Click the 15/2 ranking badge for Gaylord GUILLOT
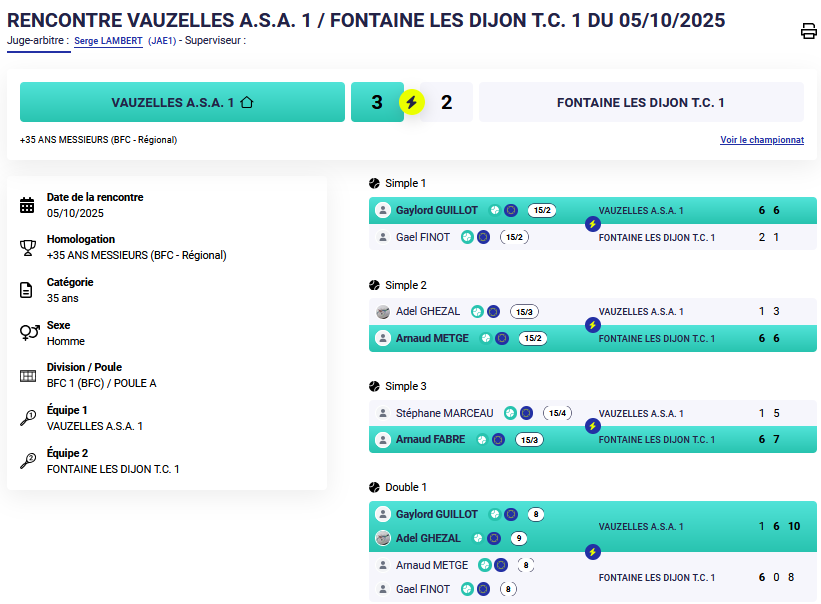This screenshot has width=821, height=604. [x=542, y=211]
